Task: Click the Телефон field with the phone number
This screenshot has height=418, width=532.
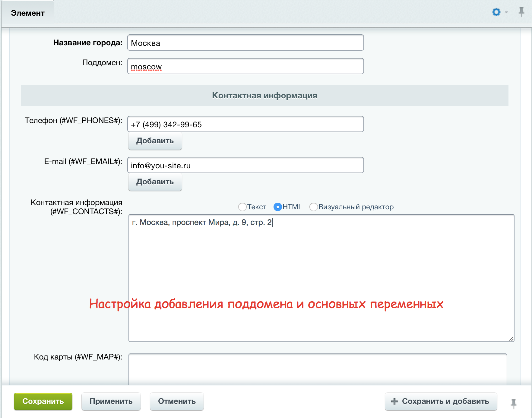Action: 245,124
